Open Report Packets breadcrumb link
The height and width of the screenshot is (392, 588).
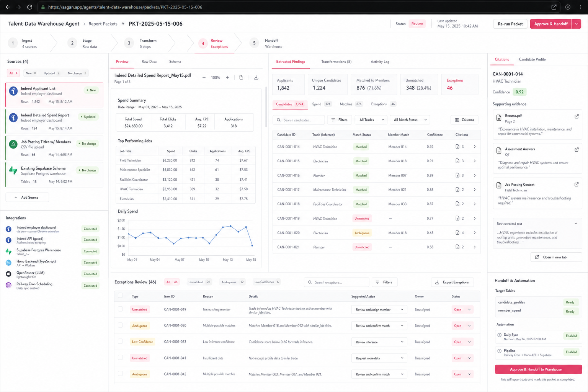pos(103,24)
